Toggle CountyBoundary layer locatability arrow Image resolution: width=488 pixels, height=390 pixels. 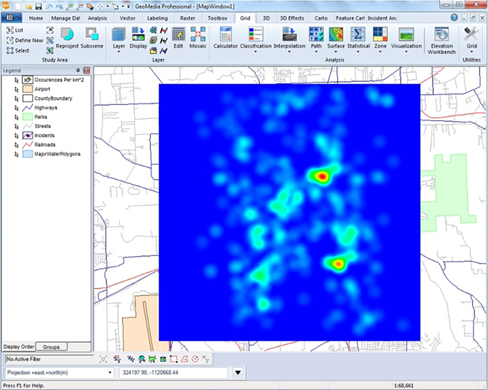point(16,99)
